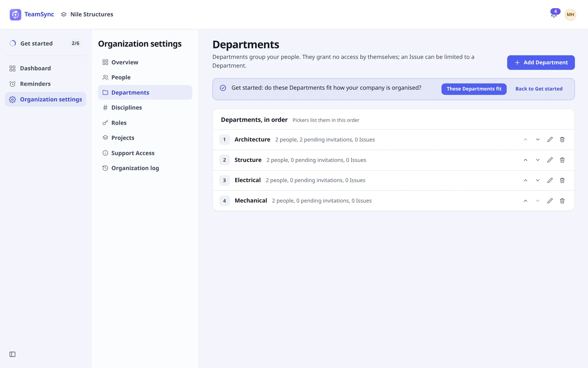This screenshot has width=588, height=368.
Task: Click the Structure department name
Action: point(248,160)
